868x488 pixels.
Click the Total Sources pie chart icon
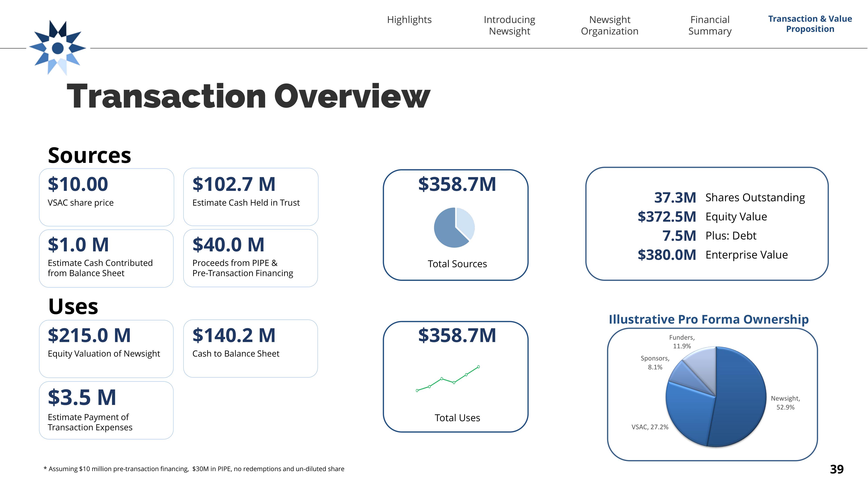point(454,227)
